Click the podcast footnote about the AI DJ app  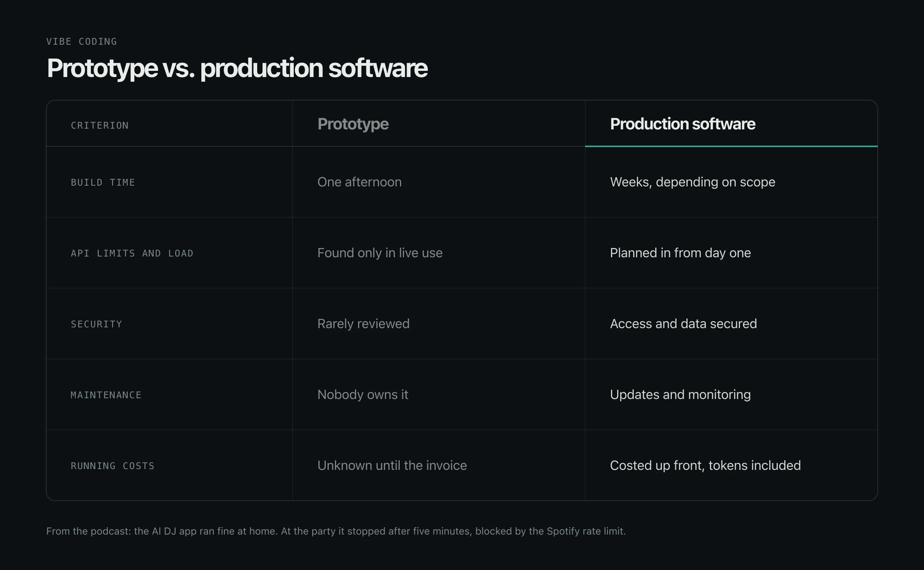[x=336, y=531]
